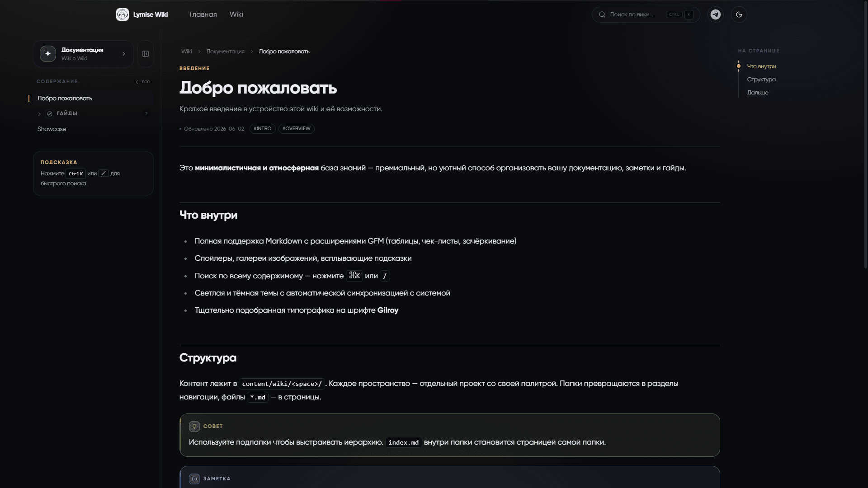
Task: Open the Wiki nav item
Action: coord(236,14)
